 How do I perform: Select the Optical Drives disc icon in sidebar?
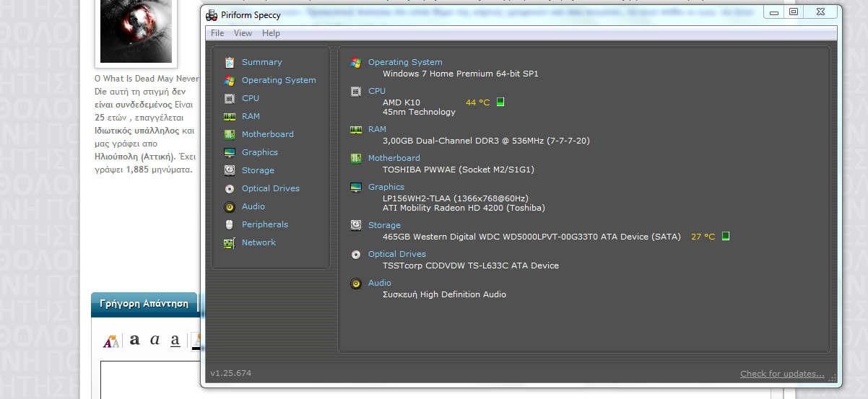pyautogui.click(x=230, y=188)
